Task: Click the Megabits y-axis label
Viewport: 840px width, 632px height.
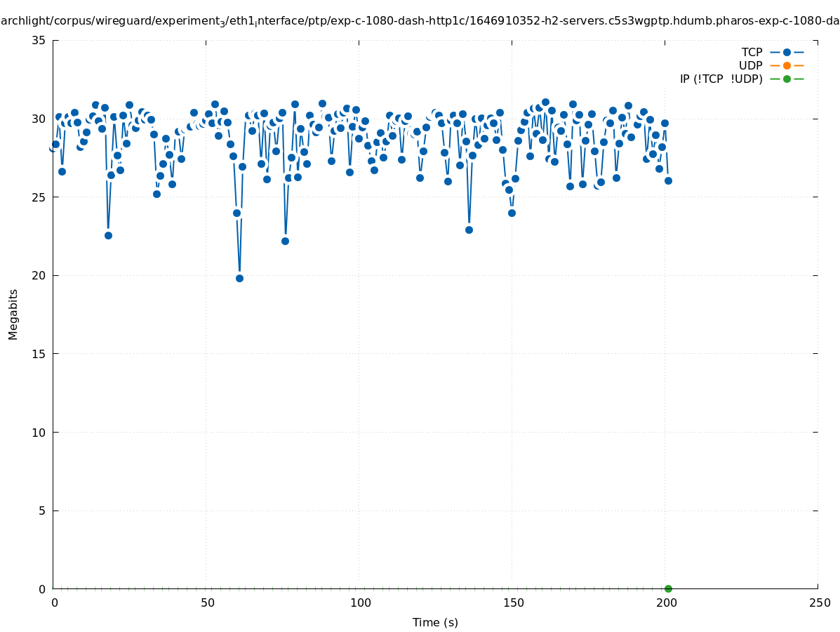Action: pyautogui.click(x=13, y=314)
